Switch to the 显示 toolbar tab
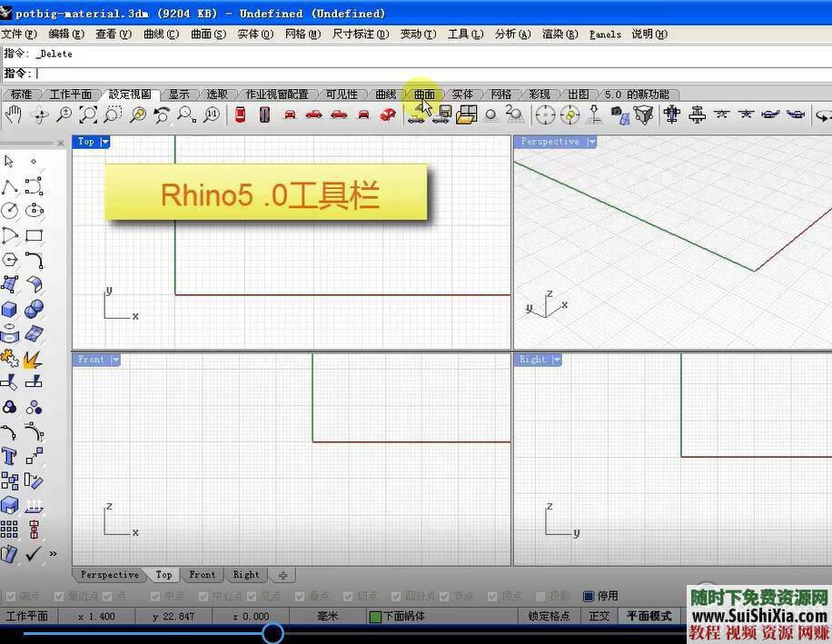The height and width of the screenshot is (644, 832). click(x=179, y=94)
